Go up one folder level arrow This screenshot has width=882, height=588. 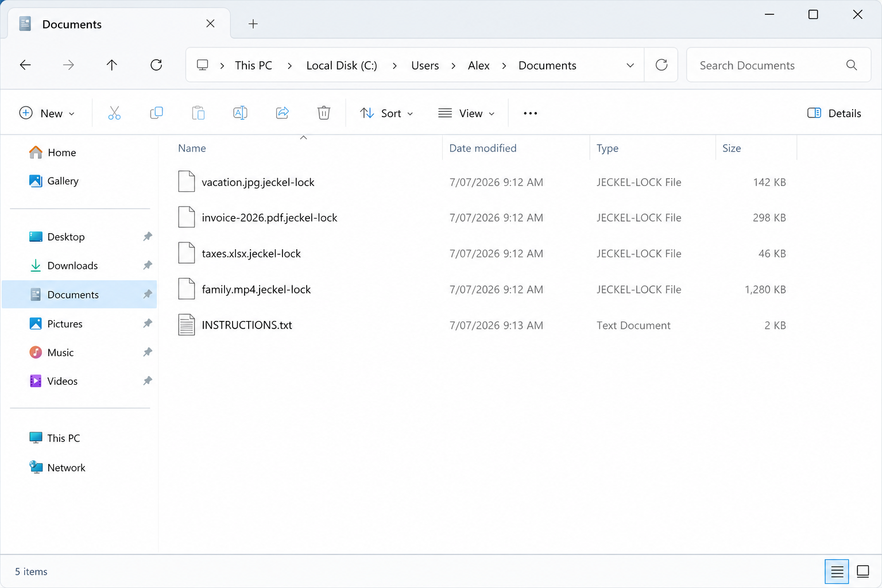[x=111, y=65]
